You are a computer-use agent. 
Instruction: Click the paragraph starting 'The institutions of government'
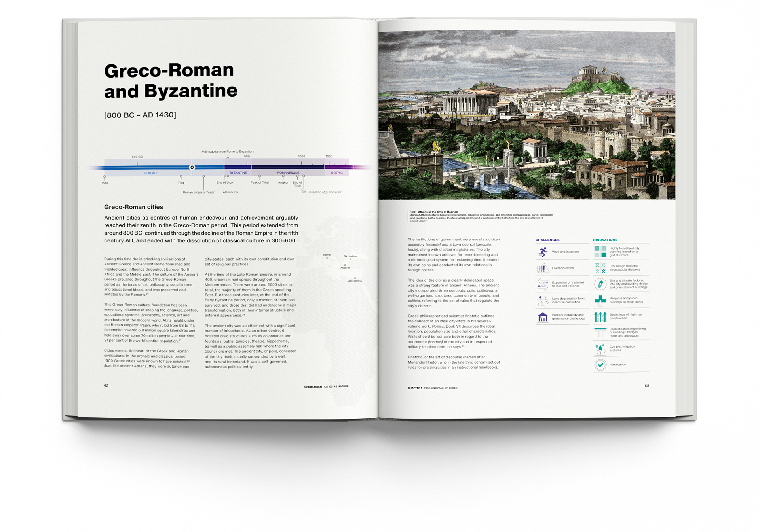(x=454, y=255)
